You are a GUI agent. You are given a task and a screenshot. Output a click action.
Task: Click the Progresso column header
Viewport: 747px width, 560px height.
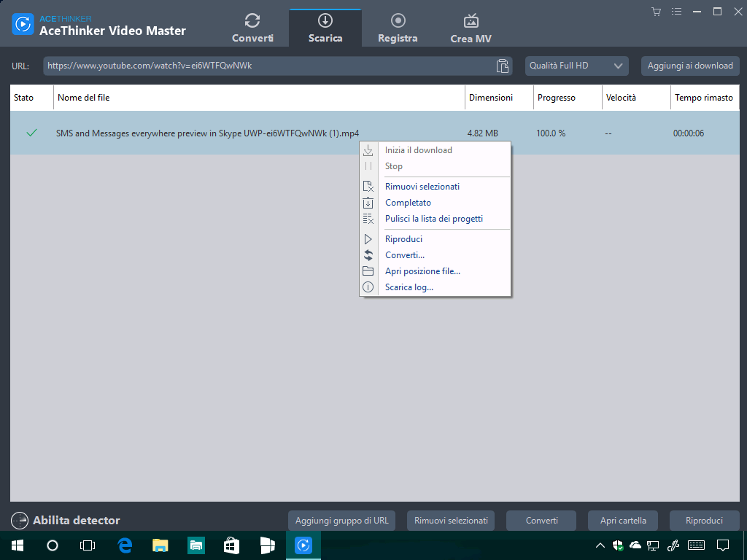coord(568,98)
